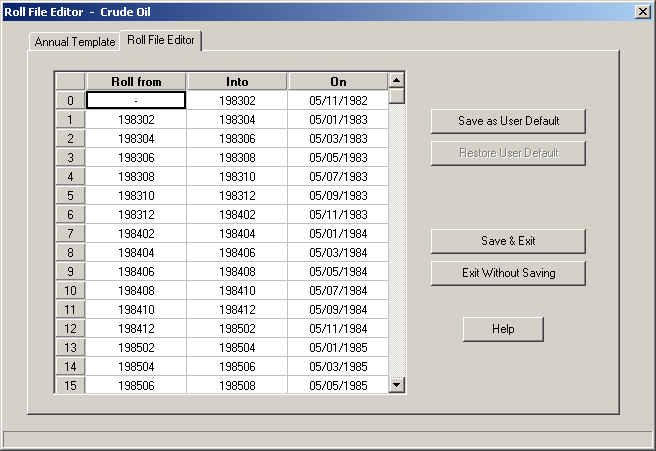Click the Roll from column header
The height and width of the screenshot is (451, 656).
(136, 81)
